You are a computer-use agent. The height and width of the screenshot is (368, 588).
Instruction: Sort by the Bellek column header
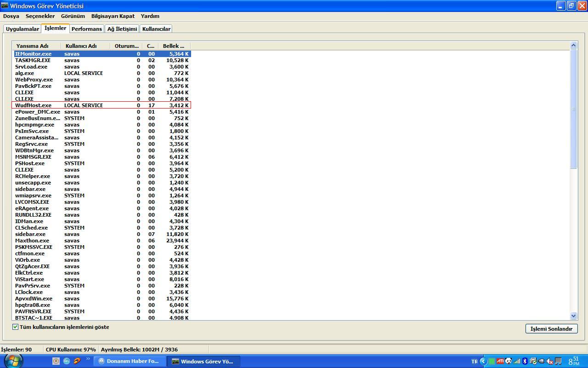point(174,46)
